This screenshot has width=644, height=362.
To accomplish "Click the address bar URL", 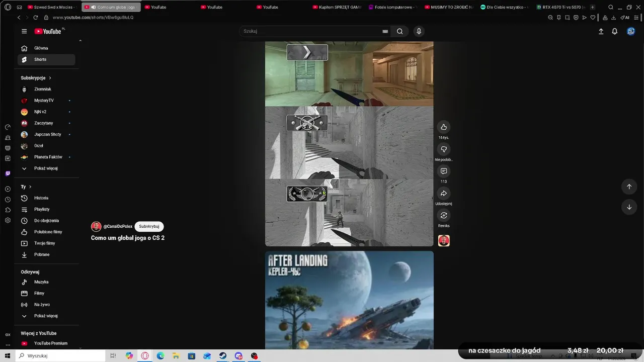I will click(x=93, y=17).
